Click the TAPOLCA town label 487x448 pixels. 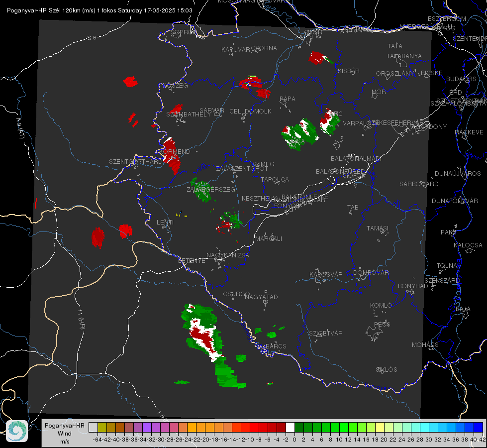[275, 180]
